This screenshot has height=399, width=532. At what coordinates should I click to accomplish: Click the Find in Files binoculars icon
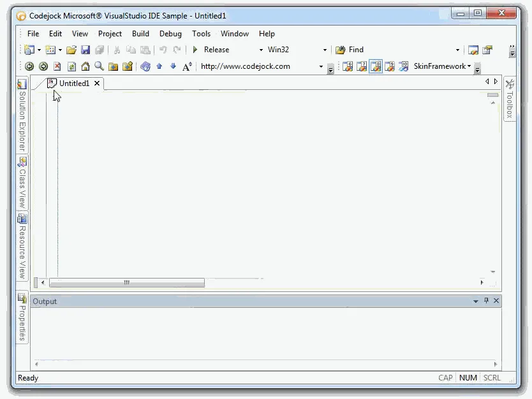click(340, 50)
